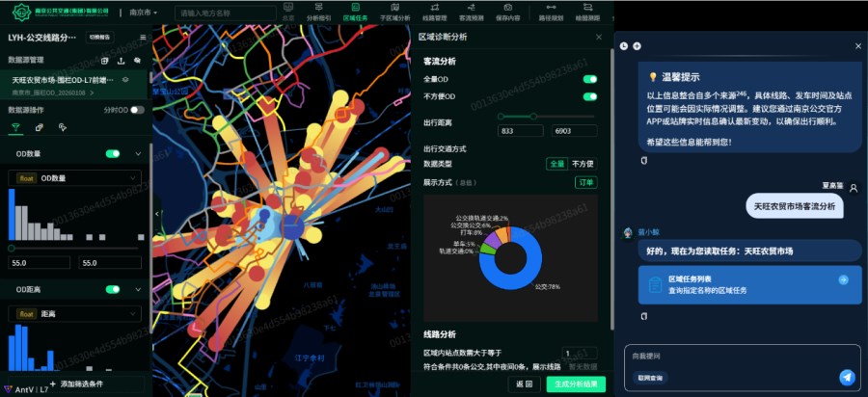Click the upload icon beside 数据源管理
Image resolution: width=868 pixels, height=397 pixels.
click(121, 61)
